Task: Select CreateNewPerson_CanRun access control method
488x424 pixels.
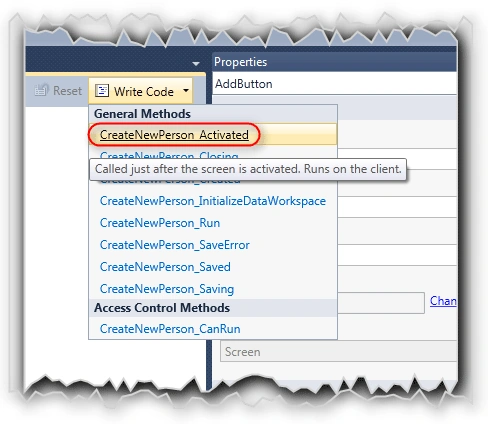Action: (x=170, y=329)
